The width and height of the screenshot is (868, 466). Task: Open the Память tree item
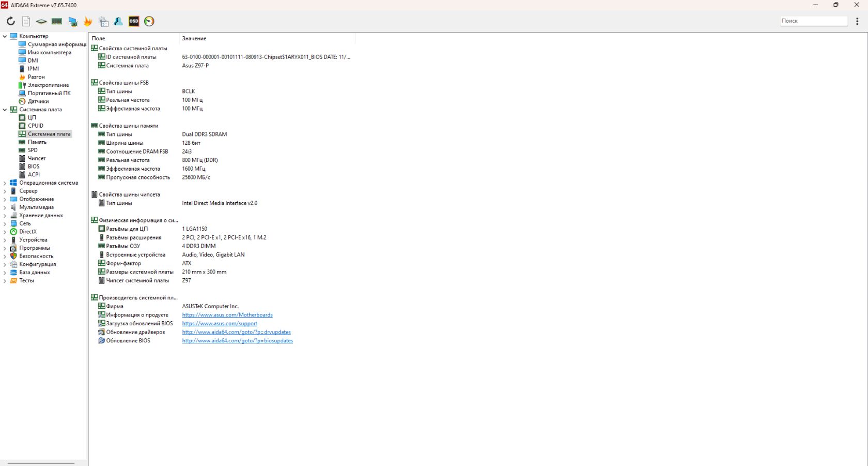[x=37, y=142]
